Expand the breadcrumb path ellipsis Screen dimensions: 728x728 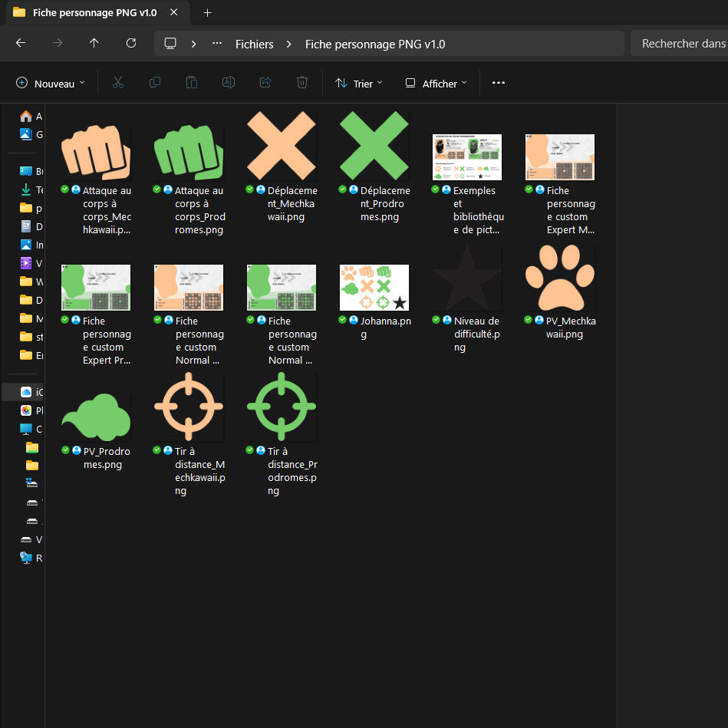coord(218,44)
